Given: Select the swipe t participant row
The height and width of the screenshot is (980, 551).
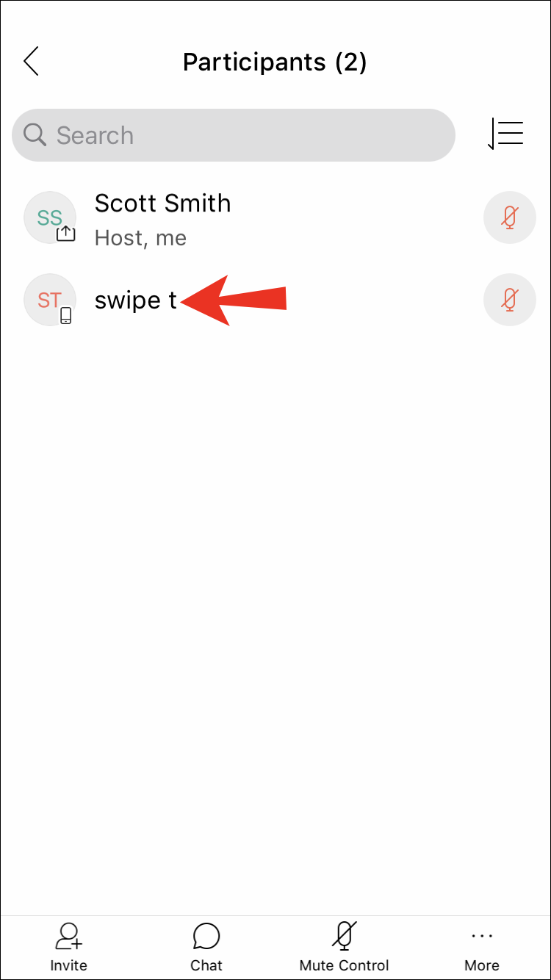Looking at the screenshot, I should [275, 300].
